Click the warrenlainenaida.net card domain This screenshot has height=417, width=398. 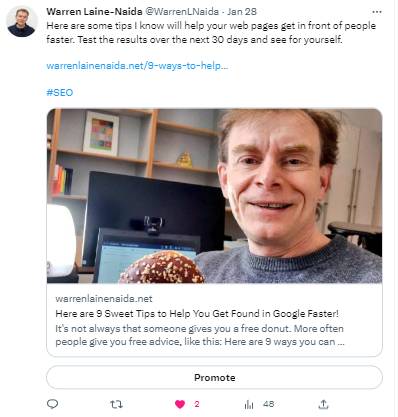104,298
